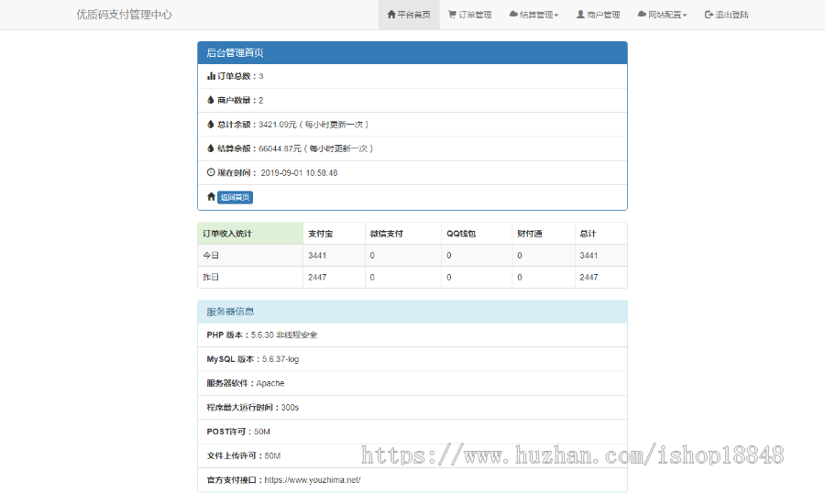This screenshot has width=825, height=504.
Task: Click the 昨日 row label
Action: 211,277
